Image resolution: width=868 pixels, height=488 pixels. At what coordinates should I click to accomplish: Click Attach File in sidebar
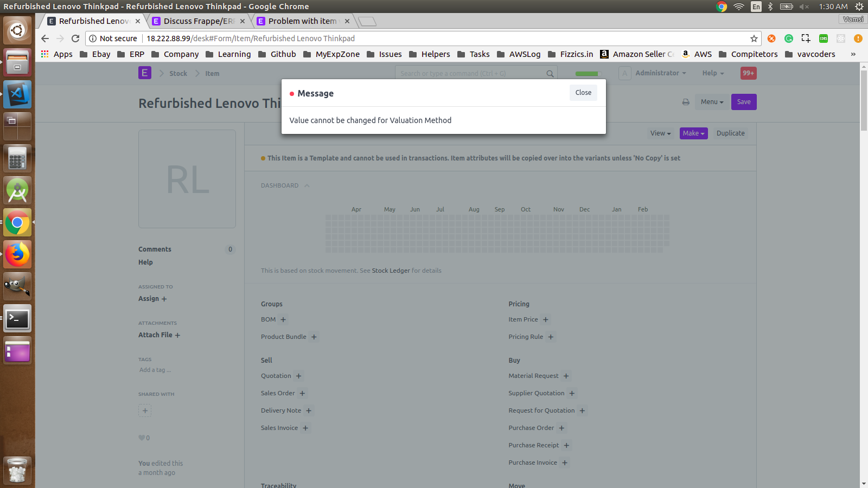point(159,335)
